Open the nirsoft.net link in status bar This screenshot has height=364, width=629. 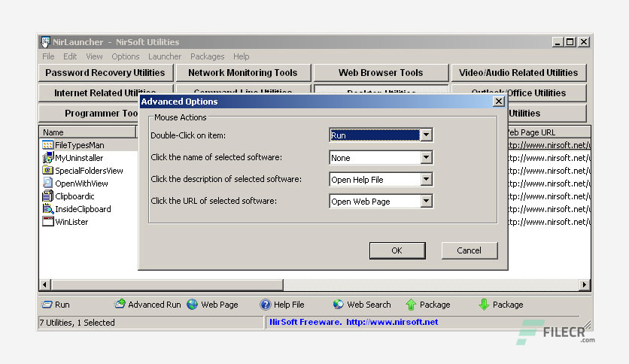[392, 322]
